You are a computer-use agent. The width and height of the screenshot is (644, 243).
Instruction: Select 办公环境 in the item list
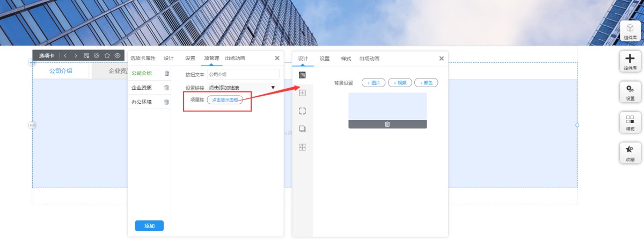[142, 102]
